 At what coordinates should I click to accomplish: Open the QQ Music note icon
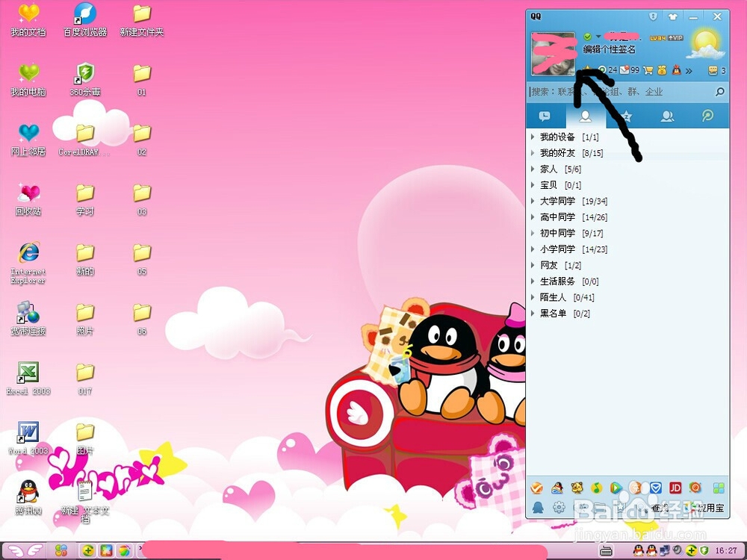(596, 488)
